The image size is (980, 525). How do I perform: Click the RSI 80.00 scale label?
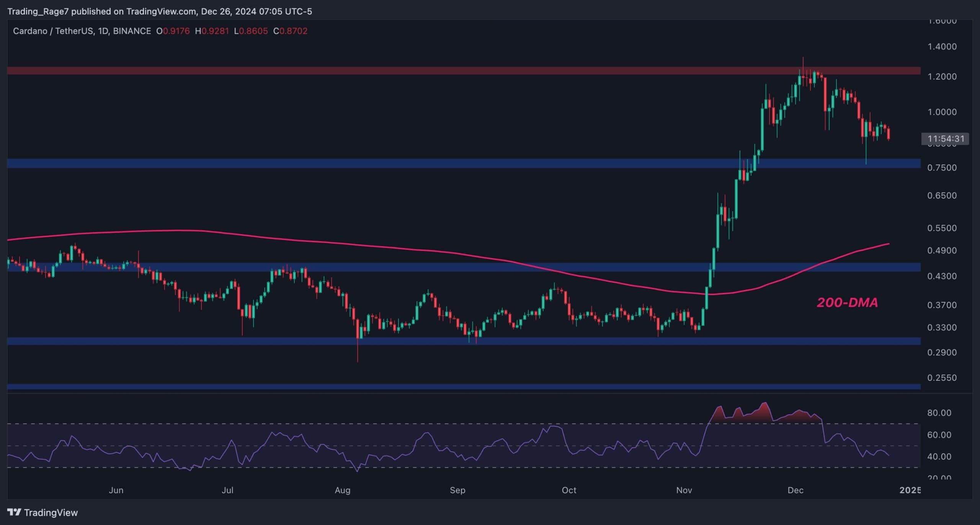point(939,413)
